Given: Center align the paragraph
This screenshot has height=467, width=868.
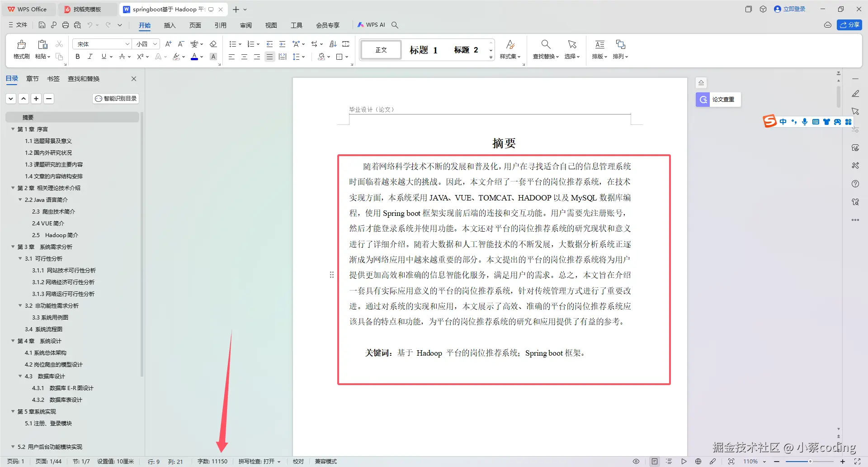Looking at the screenshot, I should point(244,57).
